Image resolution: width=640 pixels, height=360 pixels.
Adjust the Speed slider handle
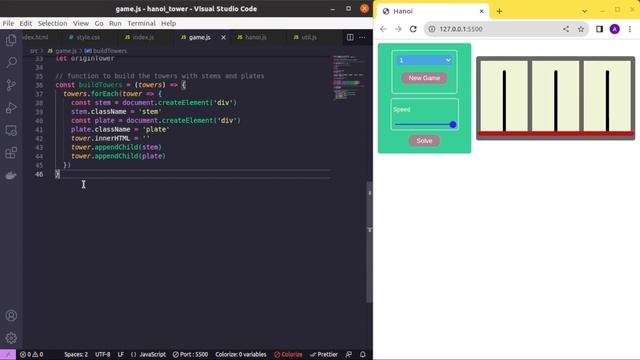453,124
